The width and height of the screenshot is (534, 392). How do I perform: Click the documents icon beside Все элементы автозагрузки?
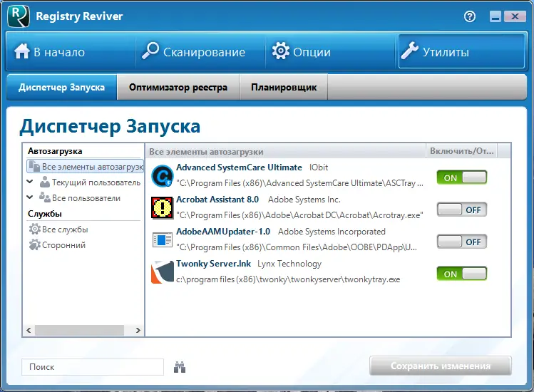click(34, 167)
